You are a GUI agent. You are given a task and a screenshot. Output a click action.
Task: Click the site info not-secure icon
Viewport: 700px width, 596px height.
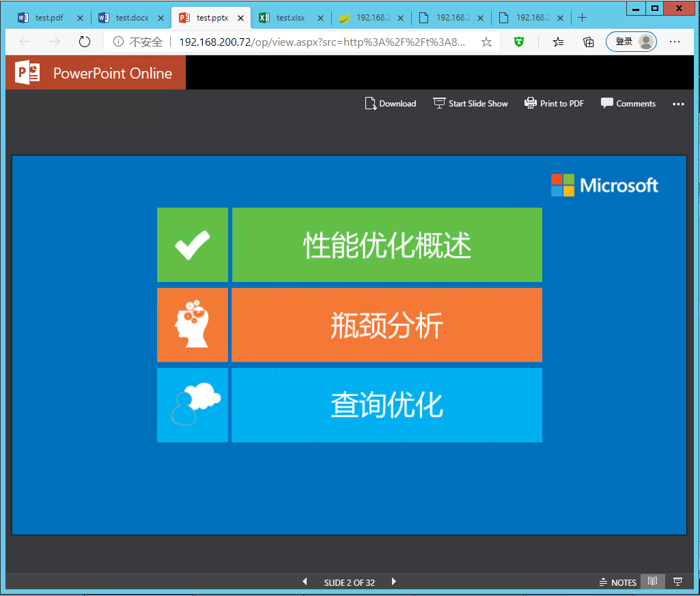coord(118,42)
